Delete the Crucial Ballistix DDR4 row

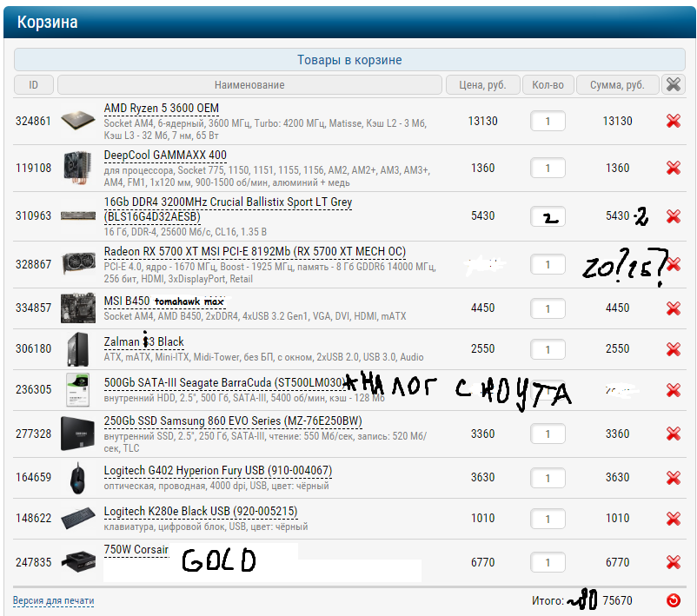[x=674, y=216]
